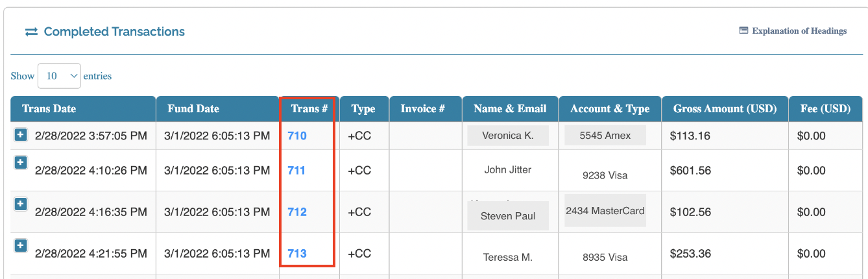Expand the row for transaction 710
The image size is (868, 279).
[x=21, y=134]
